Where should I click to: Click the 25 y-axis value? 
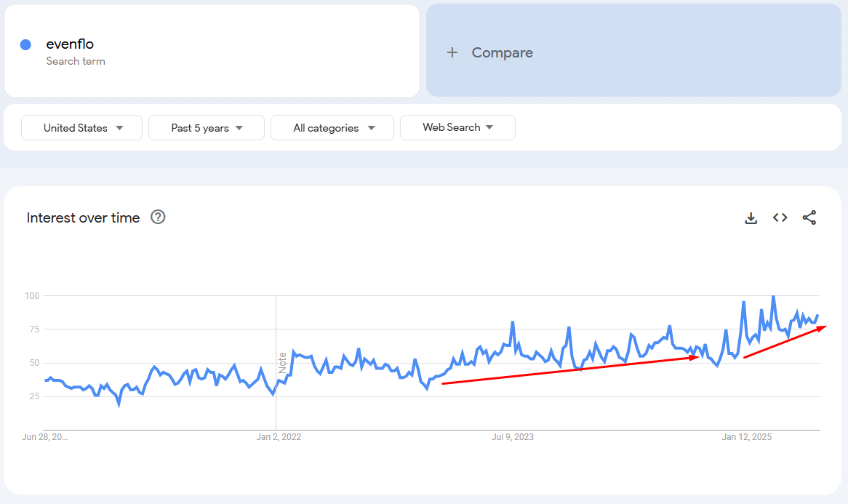(34, 396)
